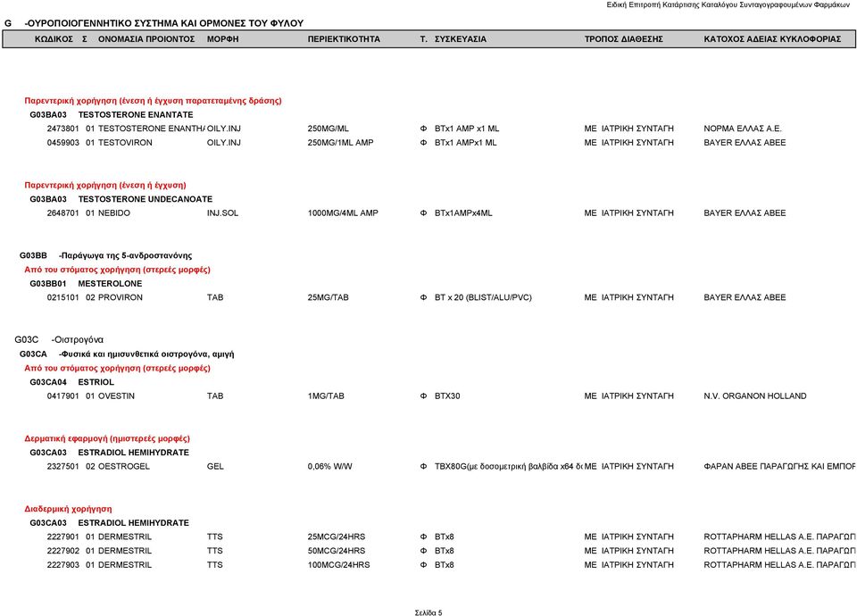The image size is (857, 616).
Task: Click product code "2473801"
Action: click(62, 129)
